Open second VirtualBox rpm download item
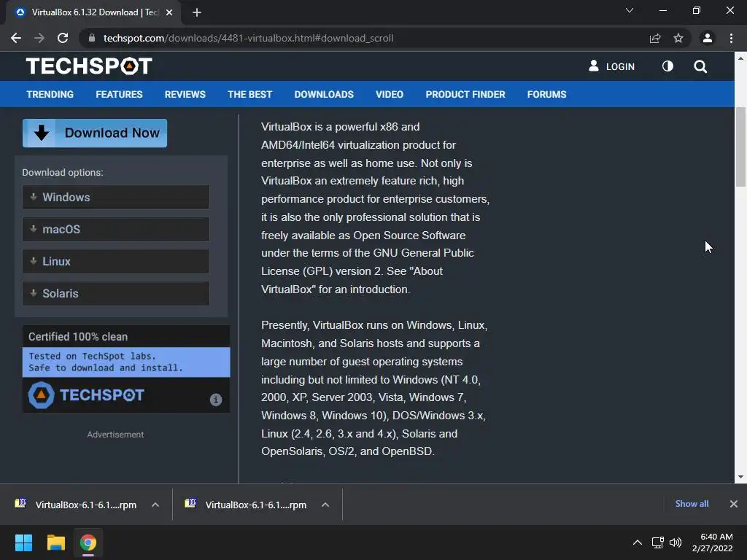The image size is (747, 560). point(247,505)
